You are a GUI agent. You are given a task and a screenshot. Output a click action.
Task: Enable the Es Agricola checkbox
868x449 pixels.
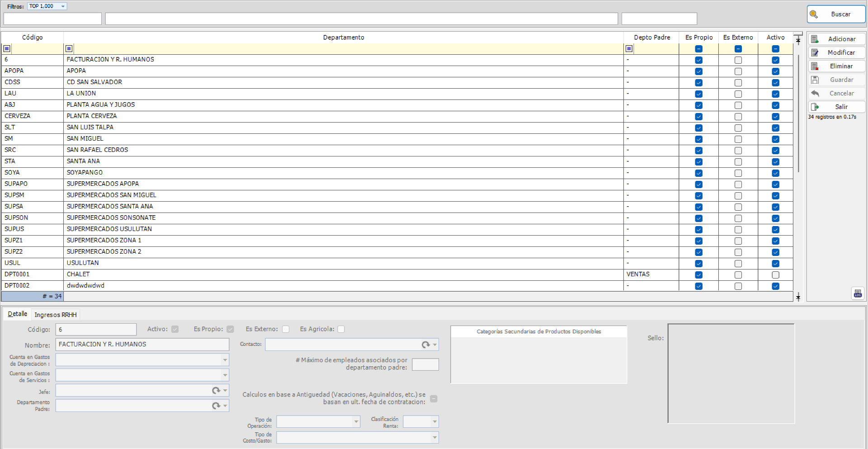pos(341,329)
